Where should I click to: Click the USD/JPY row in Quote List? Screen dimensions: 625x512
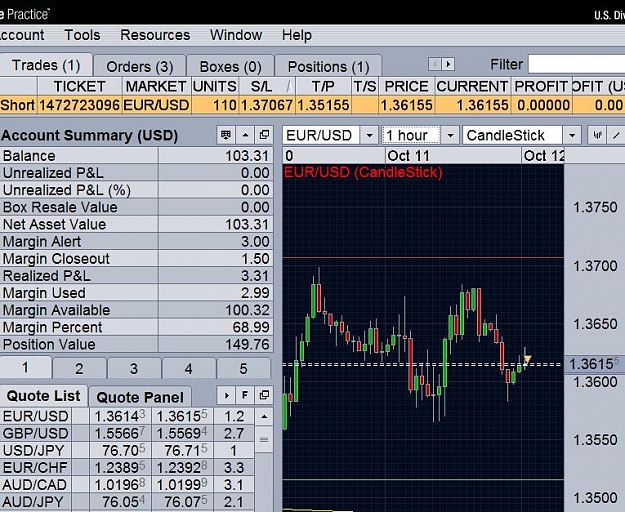127,451
